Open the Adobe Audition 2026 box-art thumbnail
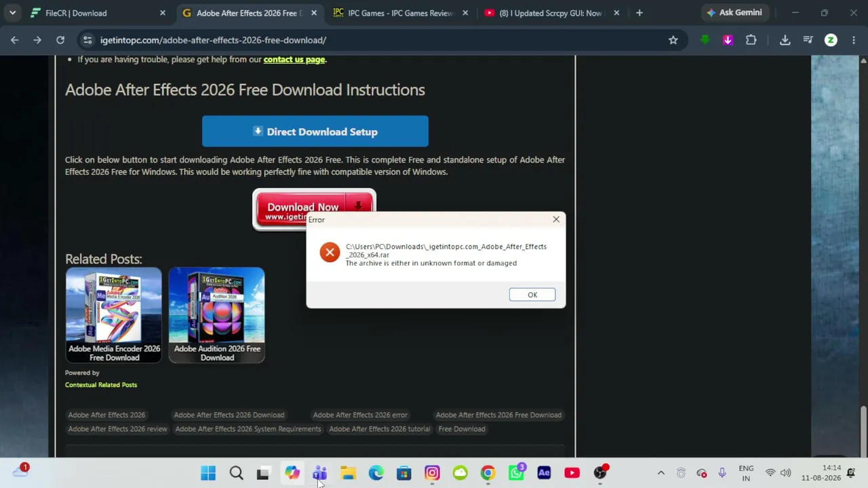Image resolution: width=868 pixels, height=488 pixels. (217, 305)
